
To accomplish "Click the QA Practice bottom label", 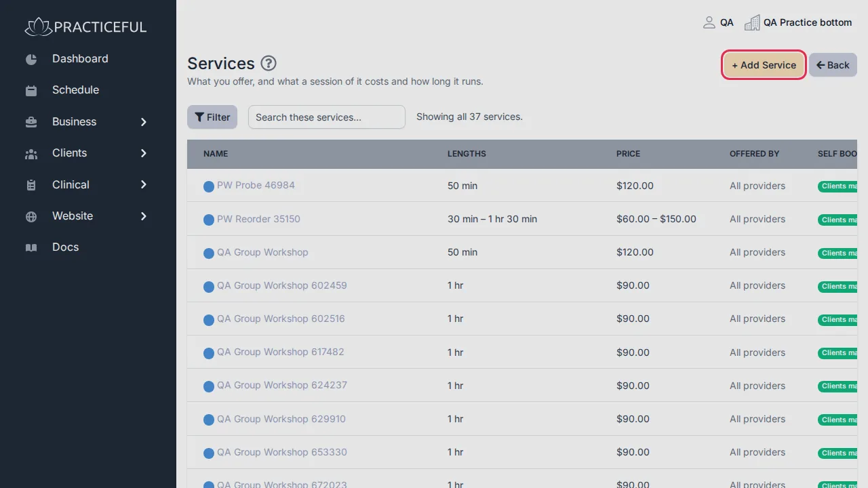I will pyautogui.click(x=808, y=22).
